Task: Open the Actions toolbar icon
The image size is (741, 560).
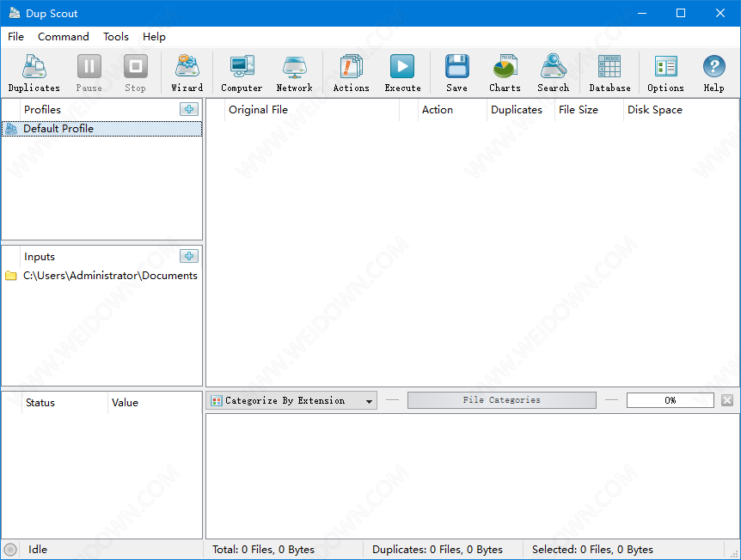Action: (x=351, y=73)
